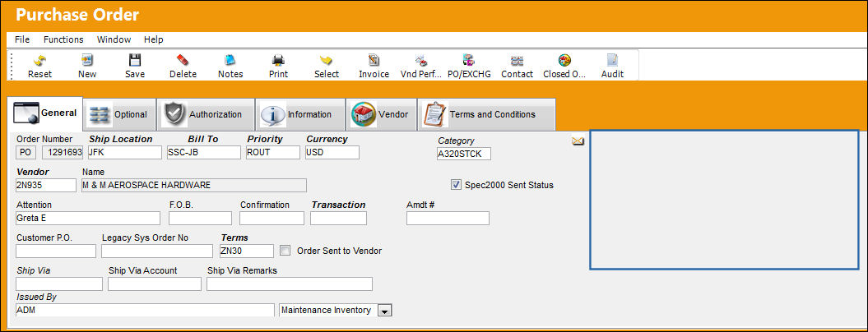The image size is (868, 332).
Task: Expand the Maintenance Inventory dropdown
Action: point(385,311)
